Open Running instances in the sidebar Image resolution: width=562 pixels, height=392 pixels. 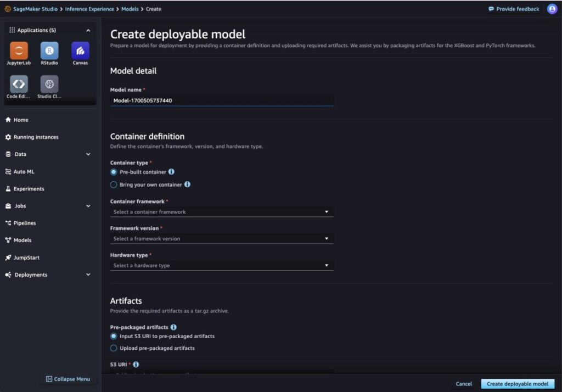pyautogui.click(x=36, y=137)
